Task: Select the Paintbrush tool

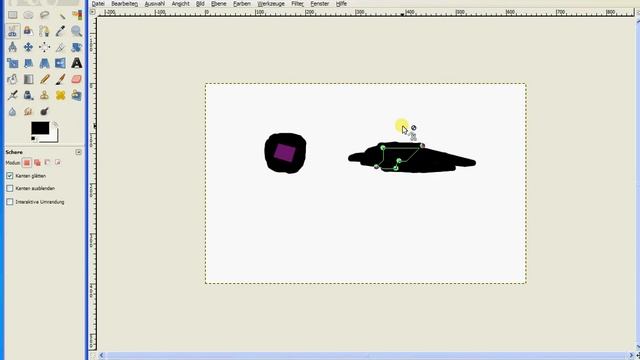Action: pyautogui.click(x=60, y=79)
